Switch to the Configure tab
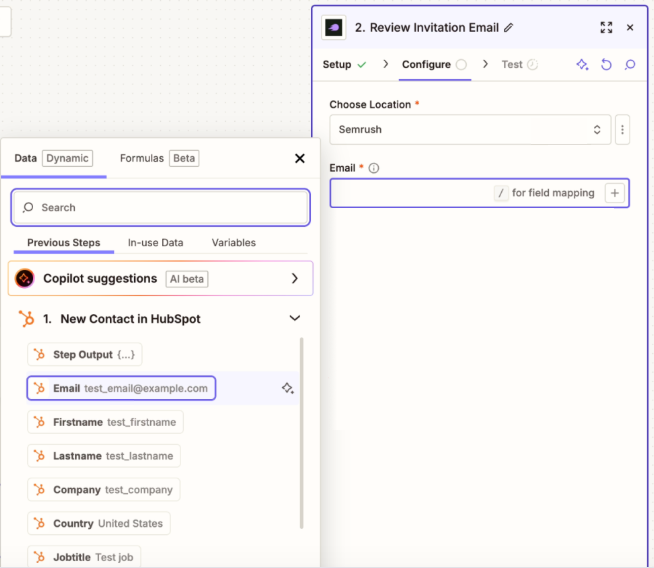Screen dimensions: 654x568 434,65
